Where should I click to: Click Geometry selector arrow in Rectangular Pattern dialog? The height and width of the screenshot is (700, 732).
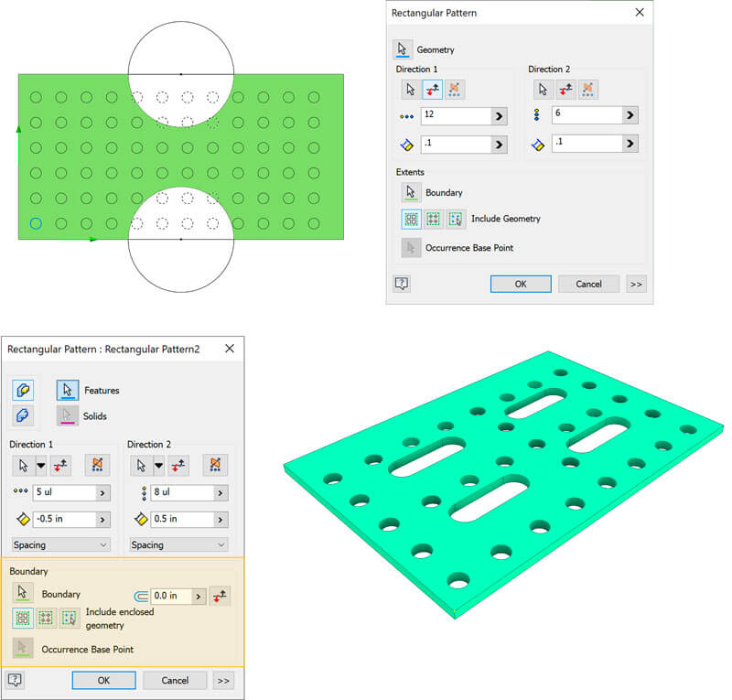[403, 49]
